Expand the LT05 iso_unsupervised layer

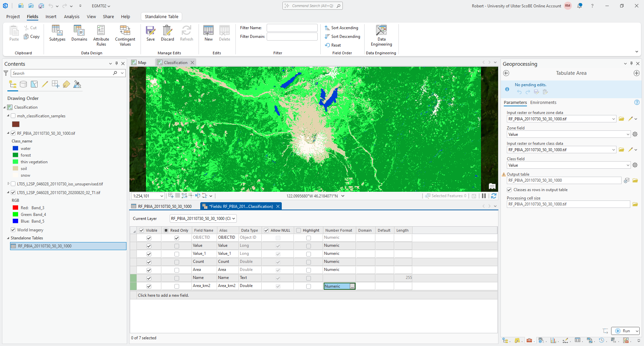8,184
